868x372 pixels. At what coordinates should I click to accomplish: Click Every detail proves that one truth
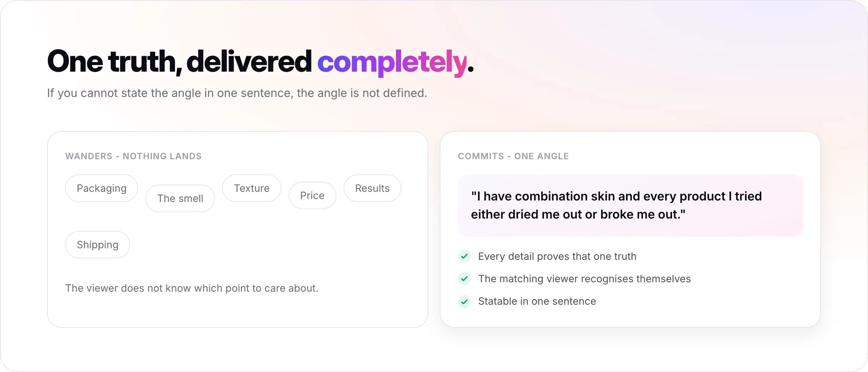[x=557, y=256]
